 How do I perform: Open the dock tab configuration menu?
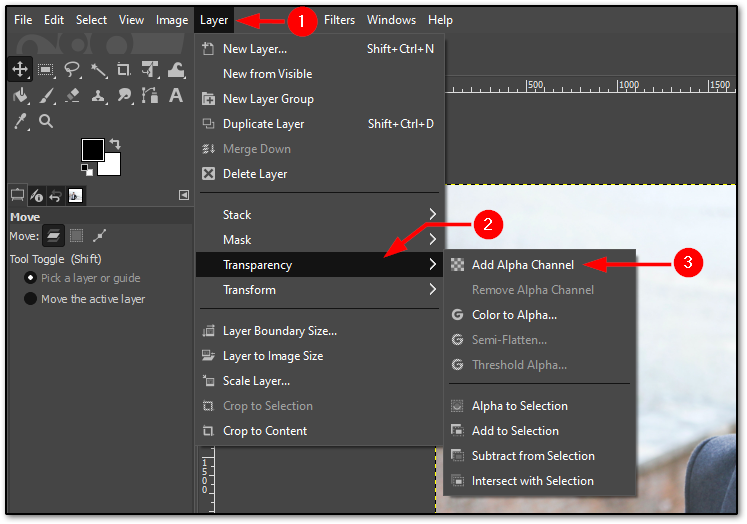pyautogui.click(x=184, y=195)
